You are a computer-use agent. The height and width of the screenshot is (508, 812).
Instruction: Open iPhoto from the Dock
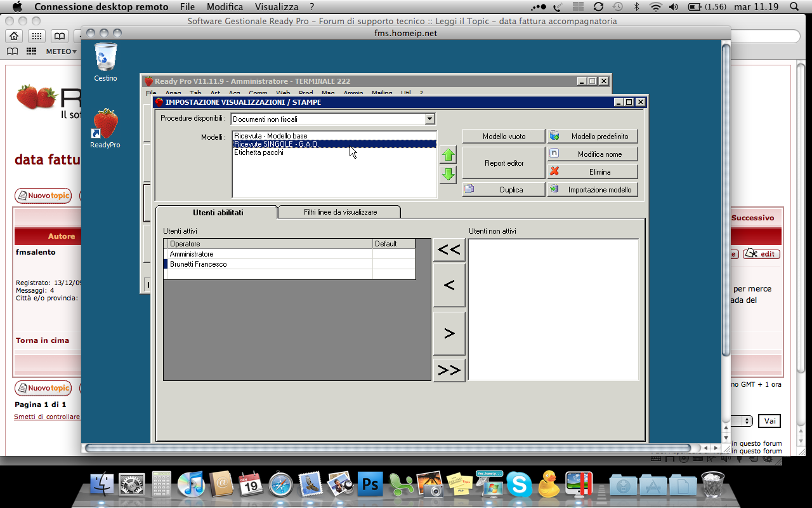tap(340, 485)
